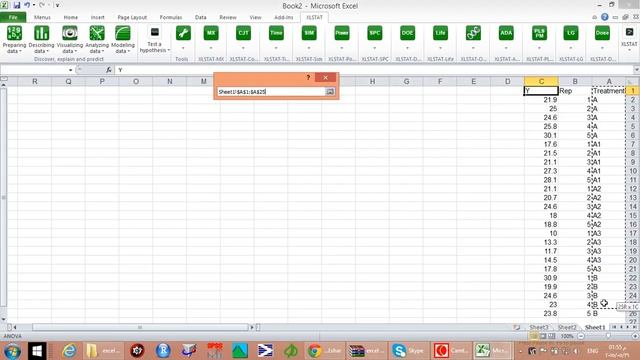This screenshot has height=360, width=640.
Task: Open the File tab
Action: tap(13, 17)
